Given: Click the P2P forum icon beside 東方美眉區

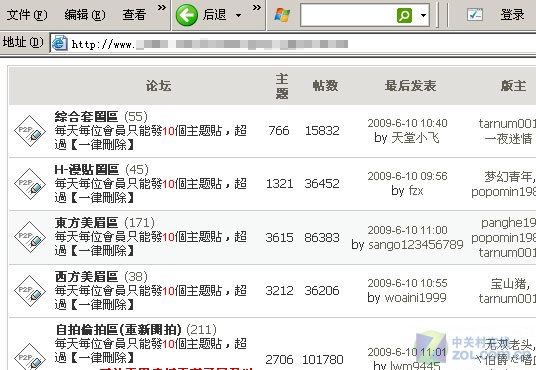Looking at the screenshot, I should 30,237.
